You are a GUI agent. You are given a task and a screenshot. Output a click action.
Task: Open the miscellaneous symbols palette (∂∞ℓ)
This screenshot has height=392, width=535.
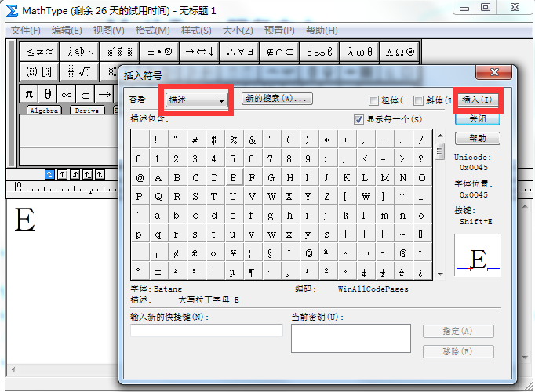[x=319, y=52]
